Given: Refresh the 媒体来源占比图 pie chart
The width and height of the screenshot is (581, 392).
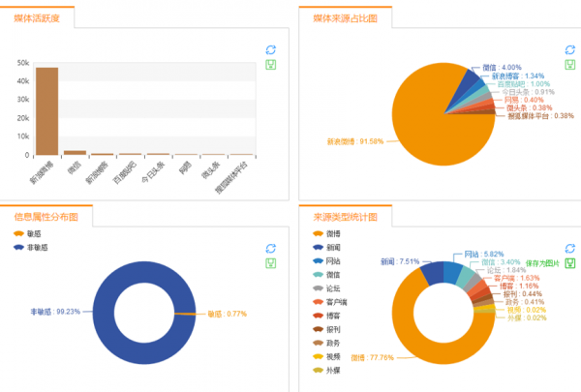Looking at the screenshot, I should point(569,49).
